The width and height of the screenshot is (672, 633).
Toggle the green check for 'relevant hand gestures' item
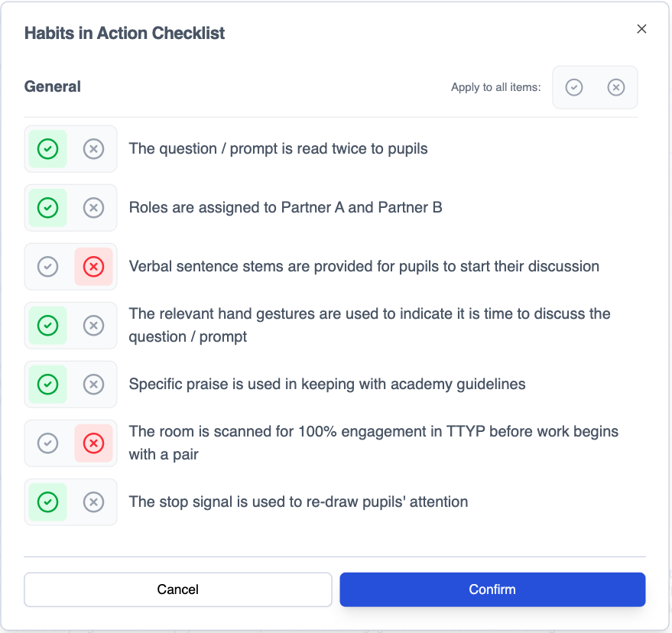(x=48, y=326)
